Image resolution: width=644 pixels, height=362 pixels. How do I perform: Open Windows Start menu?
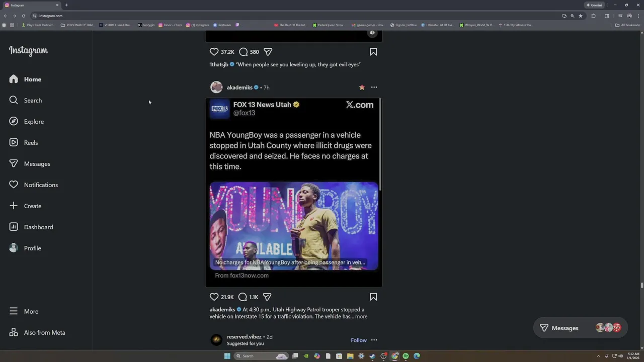pos(227,356)
